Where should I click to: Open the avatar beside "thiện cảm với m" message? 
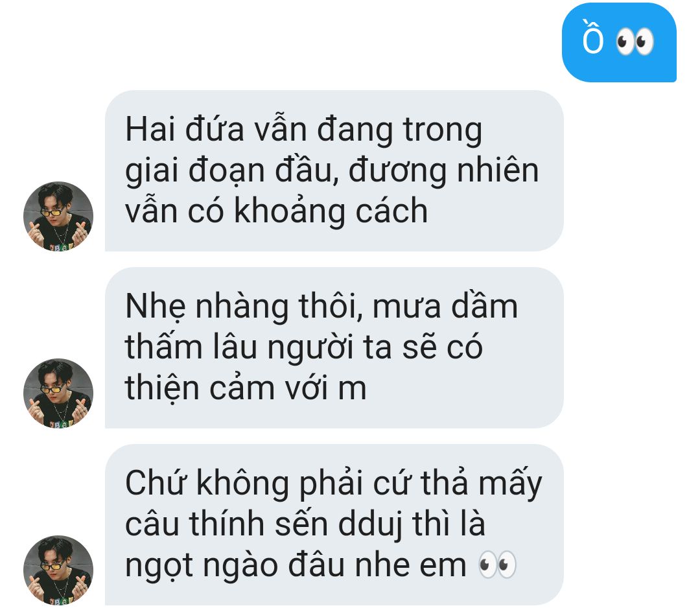click(x=58, y=393)
